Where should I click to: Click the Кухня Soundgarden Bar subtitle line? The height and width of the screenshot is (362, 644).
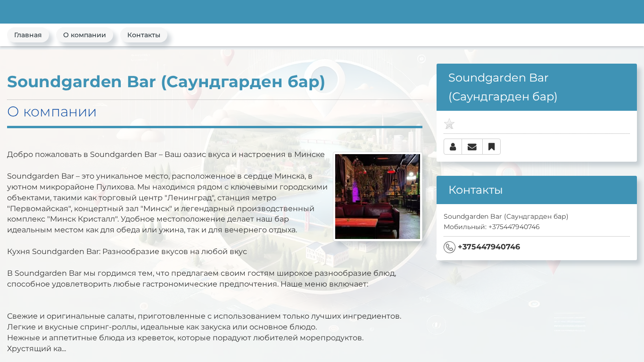(127, 252)
